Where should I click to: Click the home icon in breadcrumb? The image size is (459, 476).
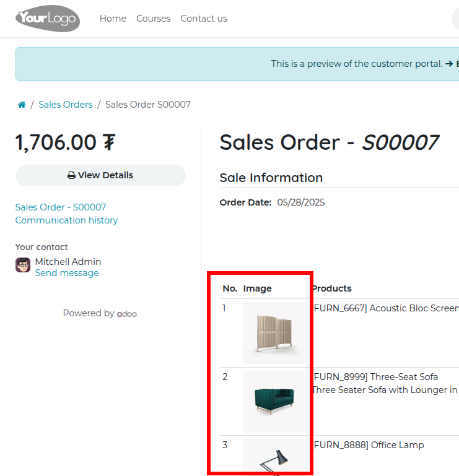22,105
